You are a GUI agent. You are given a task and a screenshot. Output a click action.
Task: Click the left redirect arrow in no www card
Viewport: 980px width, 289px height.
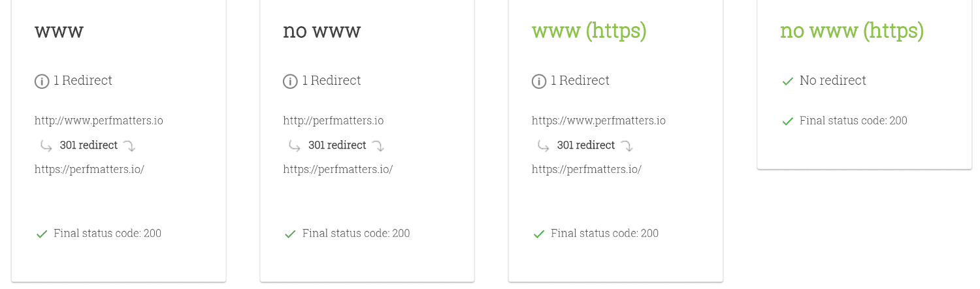(295, 145)
